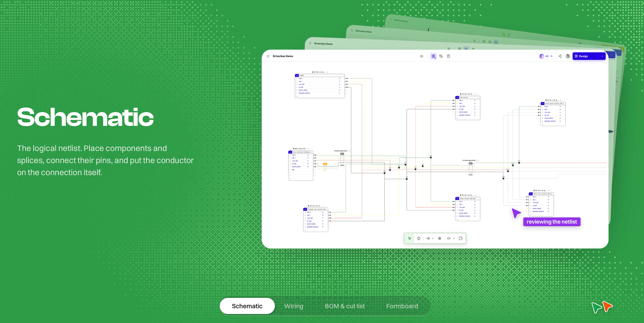Click the SP5 splice node

pos(431,157)
